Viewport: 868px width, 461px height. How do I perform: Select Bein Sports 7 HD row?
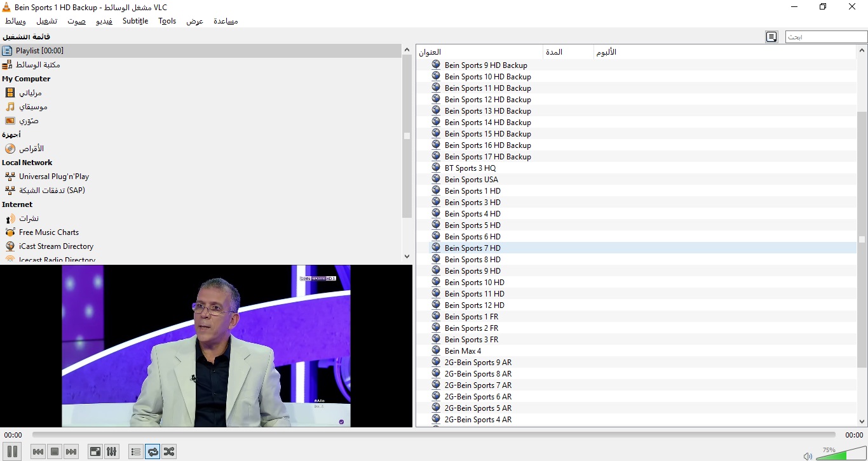point(637,248)
